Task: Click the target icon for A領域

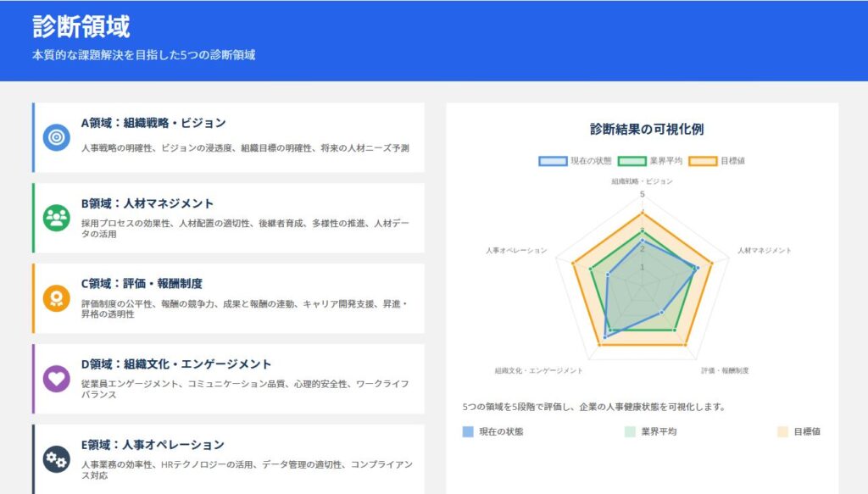Action: pyautogui.click(x=57, y=137)
